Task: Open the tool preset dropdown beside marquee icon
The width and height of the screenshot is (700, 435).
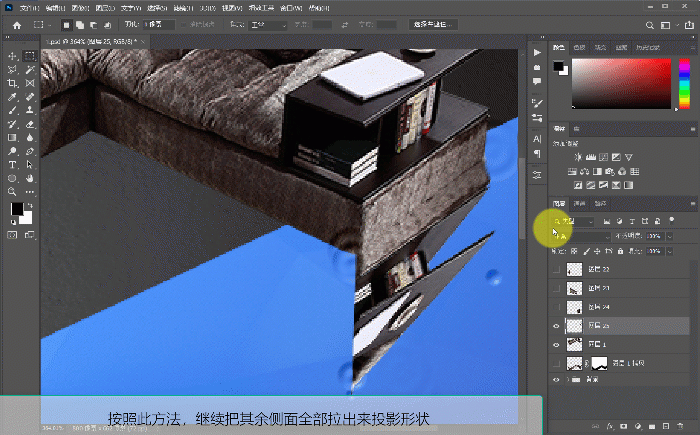Action: (x=50, y=25)
